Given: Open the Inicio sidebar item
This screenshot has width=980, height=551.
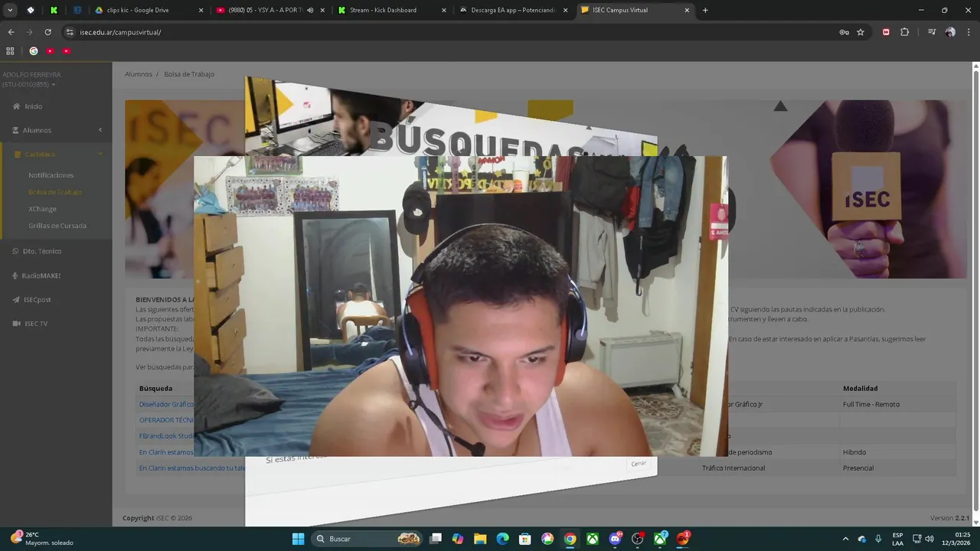Looking at the screenshot, I should pyautogui.click(x=33, y=106).
